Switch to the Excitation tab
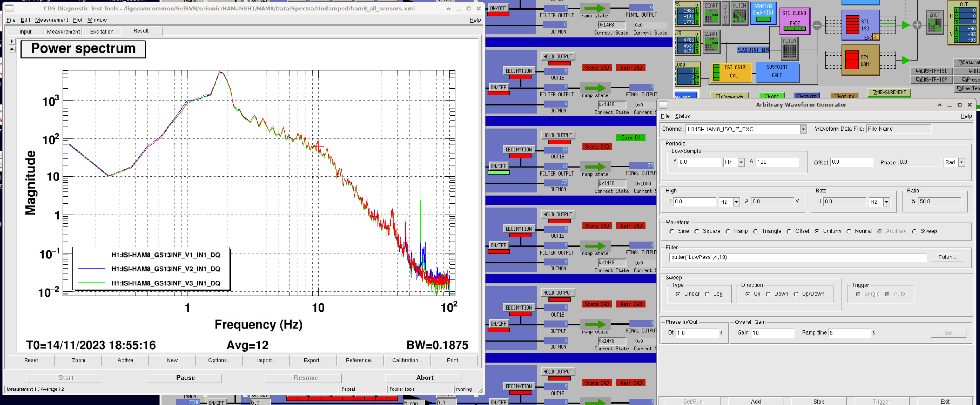 [x=102, y=32]
